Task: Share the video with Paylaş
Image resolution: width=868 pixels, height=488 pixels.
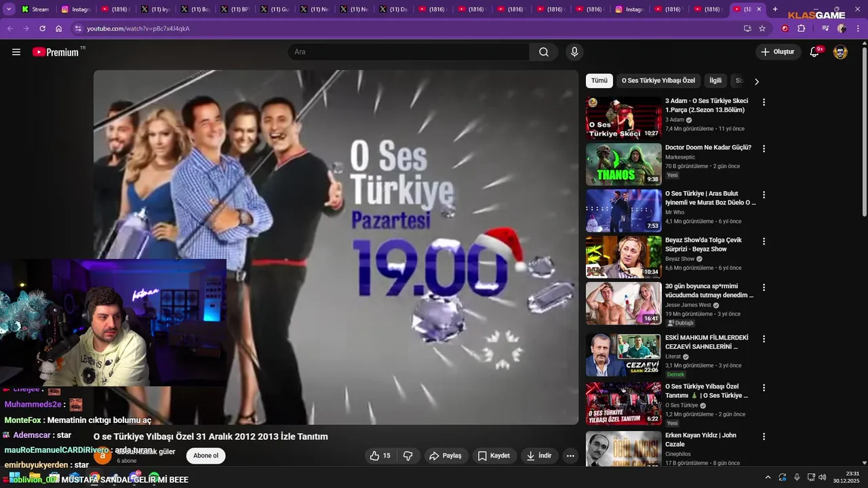Action: coord(446,455)
